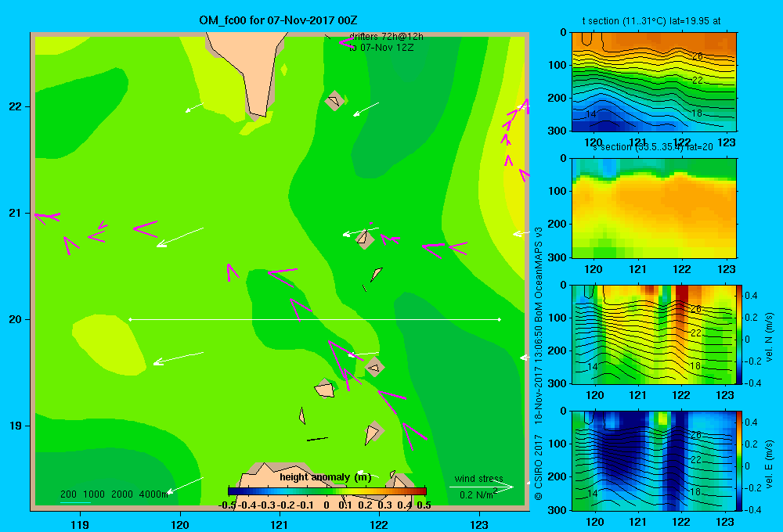Click the 't section (11..31°C) lat=19.95' title
The width and height of the screenshot is (783, 532).
[x=651, y=21]
